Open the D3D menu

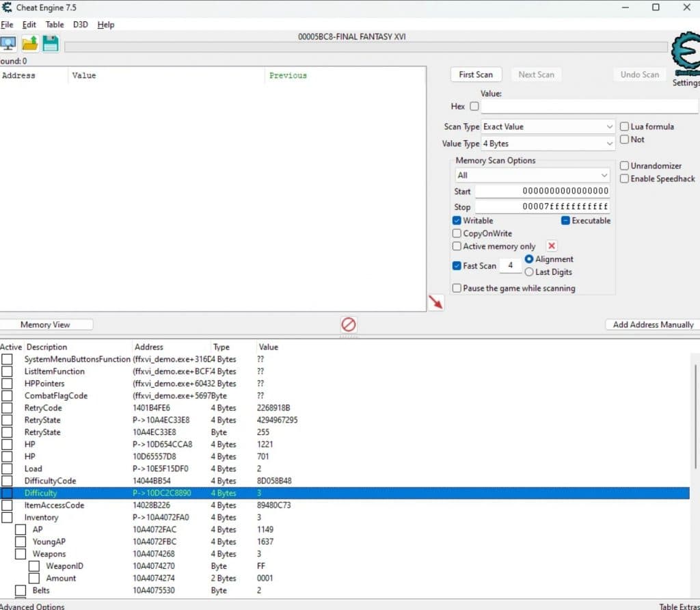point(81,25)
